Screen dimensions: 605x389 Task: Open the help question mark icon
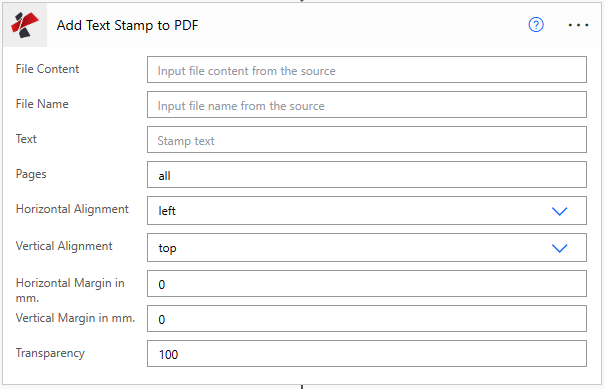(536, 25)
